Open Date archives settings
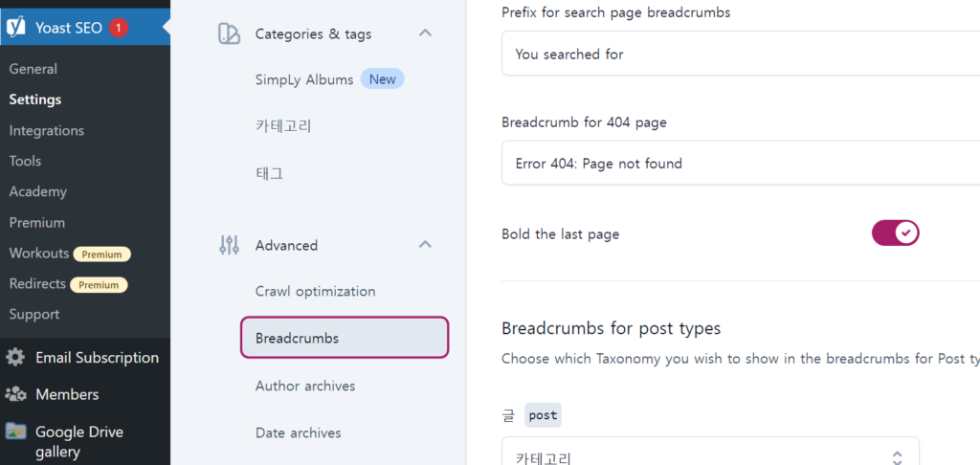 click(x=299, y=432)
